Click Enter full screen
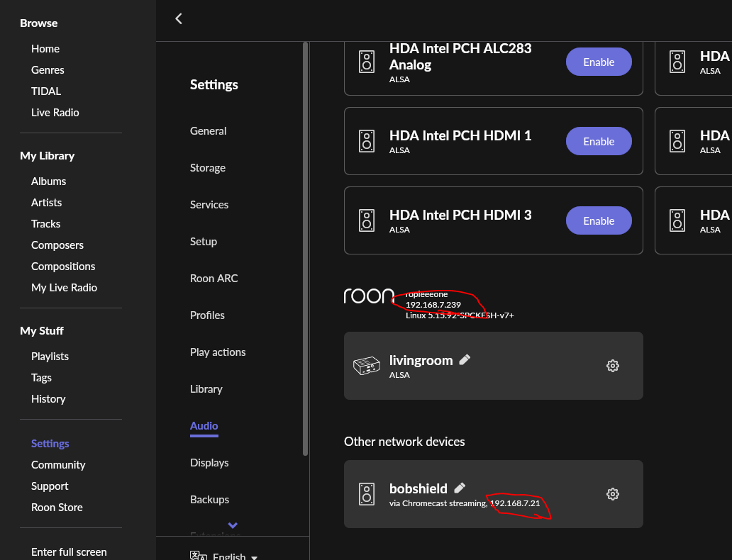Image resolution: width=732 pixels, height=560 pixels. (x=69, y=552)
